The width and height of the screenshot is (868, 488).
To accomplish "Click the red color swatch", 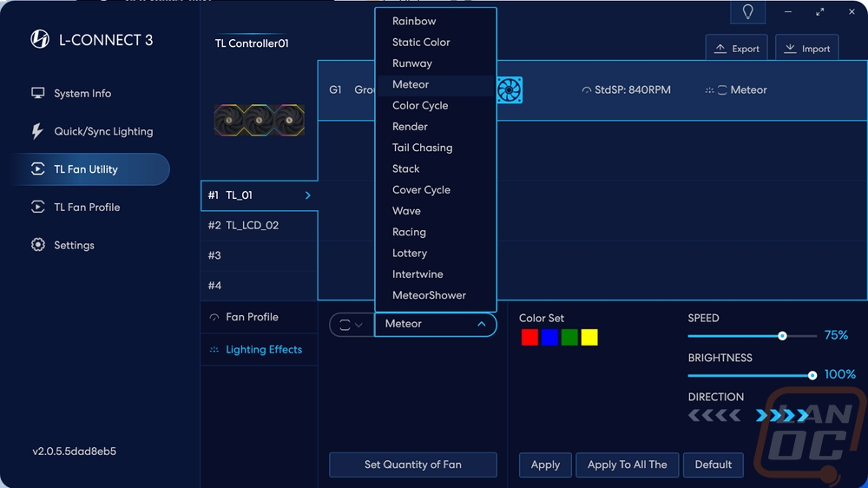I will 529,337.
